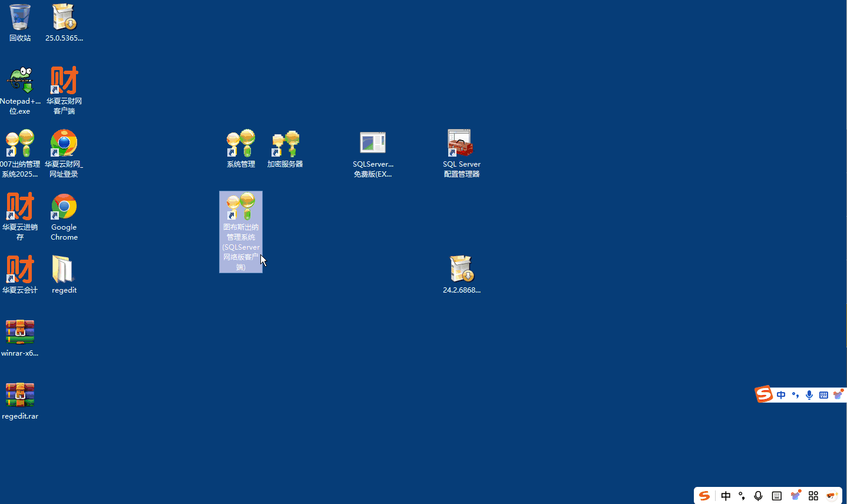Screen dimensions: 847x504
Task: Launch 华夏云财网客户端 desktop shortcut
Action: click(64, 81)
